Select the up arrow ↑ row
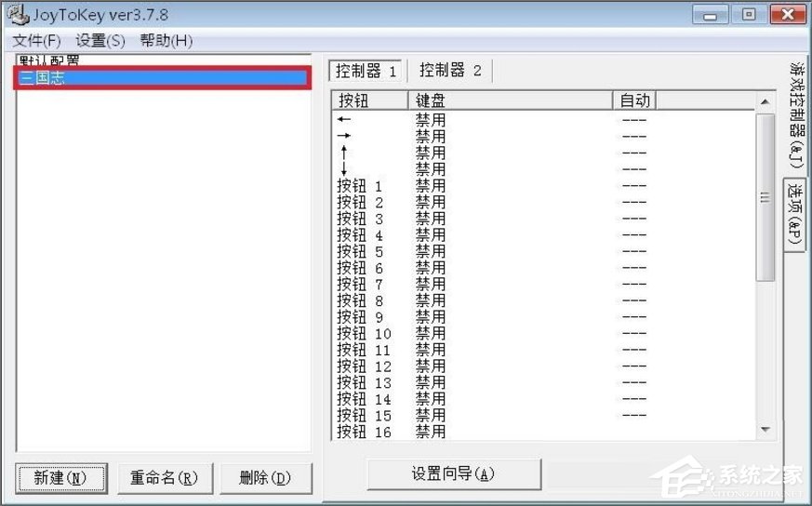 pyautogui.click(x=543, y=153)
